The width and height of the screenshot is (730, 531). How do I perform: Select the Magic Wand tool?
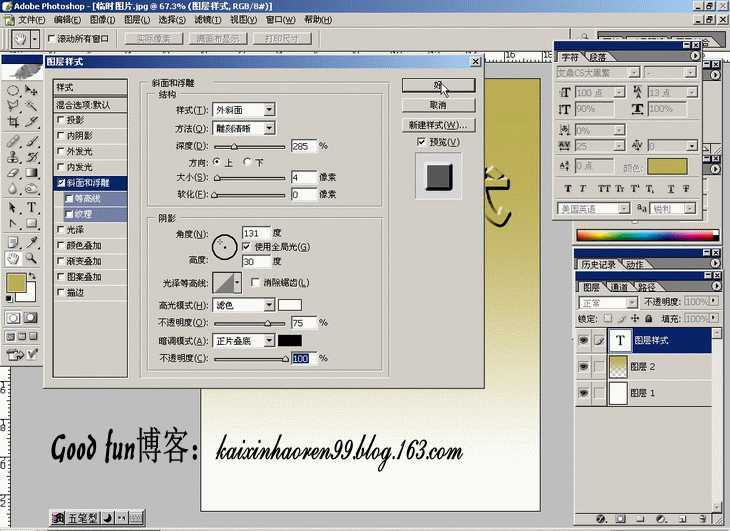point(31,106)
